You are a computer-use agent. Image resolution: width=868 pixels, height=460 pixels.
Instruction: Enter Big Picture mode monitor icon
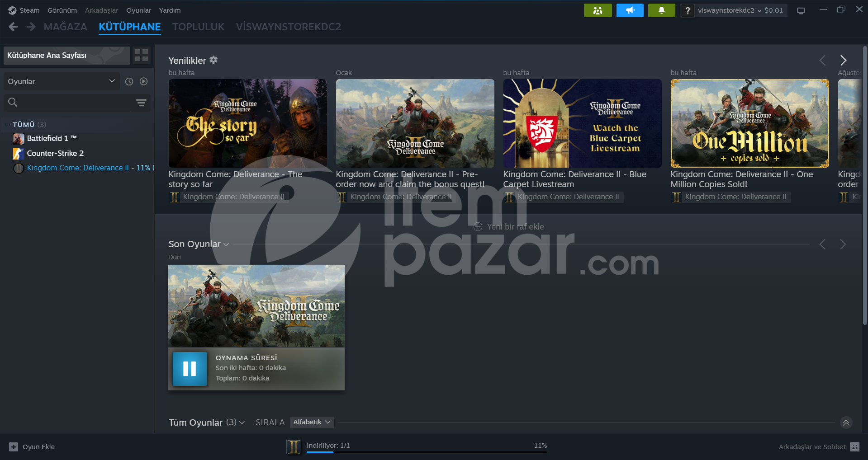point(801,10)
